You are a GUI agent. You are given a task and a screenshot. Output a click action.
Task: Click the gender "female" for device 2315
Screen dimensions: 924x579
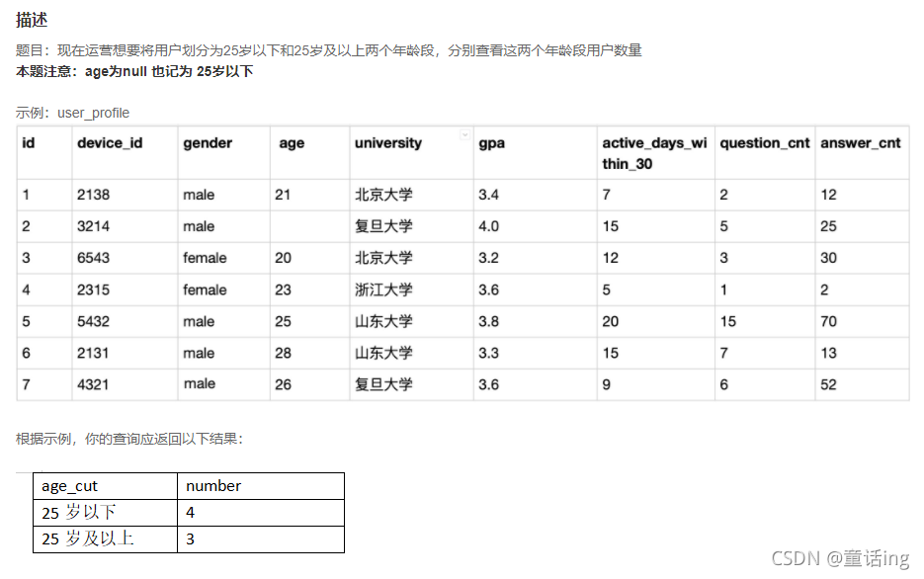coord(205,289)
